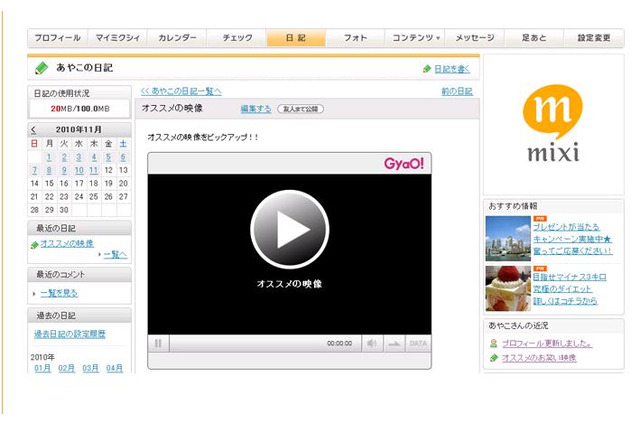Open the 02月 archive of 2010
The height and width of the screenshot is (426, 640).
pyautogui.click(x=67, y=368)
